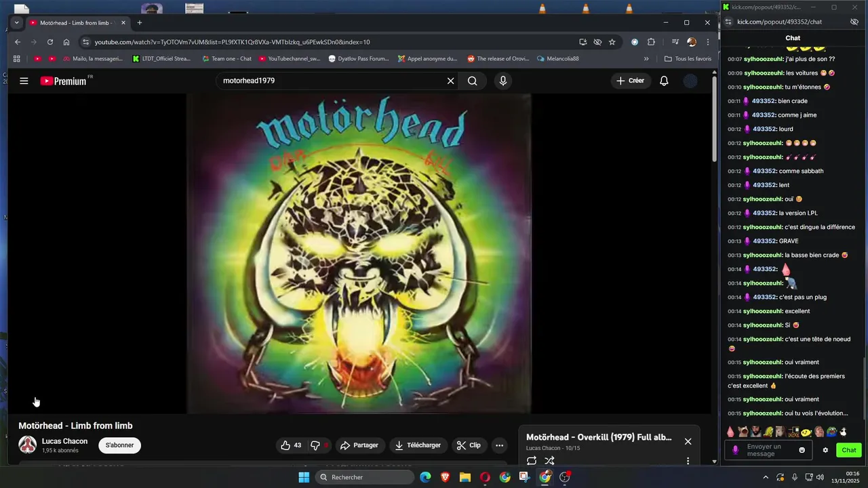Open the Chrome extensions puzzle icon

pos(651,42)
